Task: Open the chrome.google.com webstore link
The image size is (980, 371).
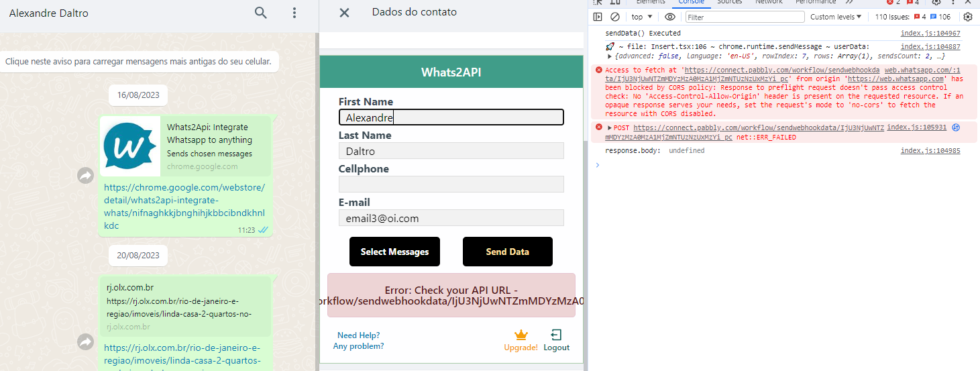Action: (184, 207)
